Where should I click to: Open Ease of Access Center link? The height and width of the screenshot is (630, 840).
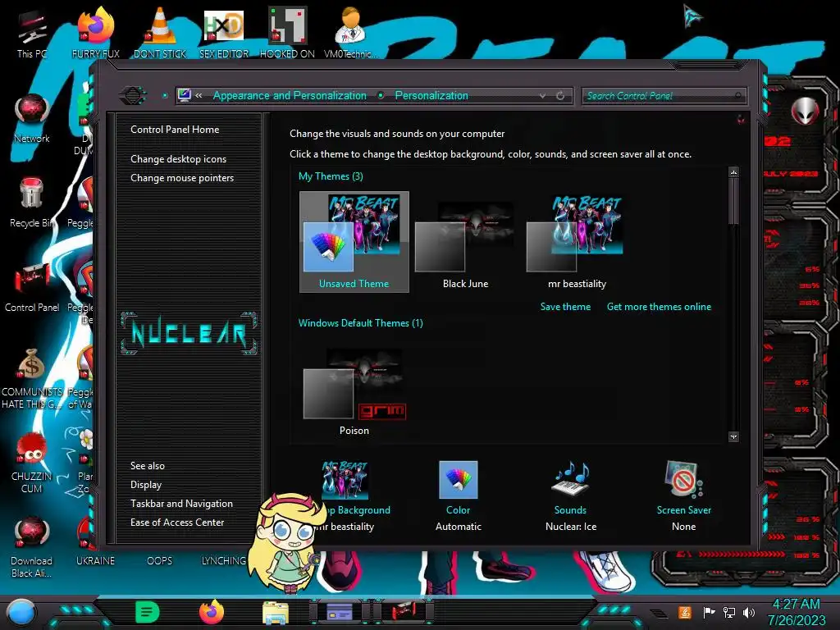point(177,523)
